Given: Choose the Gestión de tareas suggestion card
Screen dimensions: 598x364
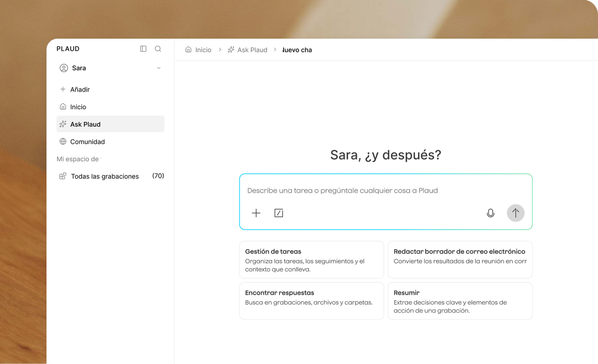Looking at the screenshot, I should coord(311,260).
